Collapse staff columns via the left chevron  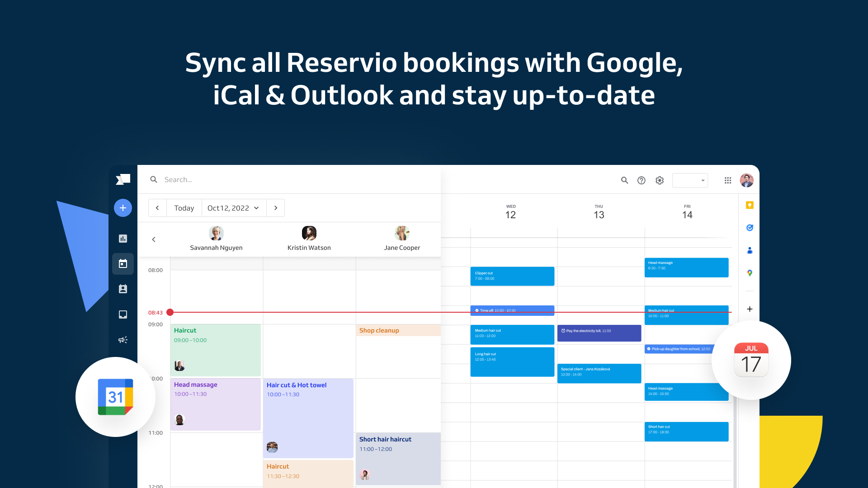[x=154, y=239]
